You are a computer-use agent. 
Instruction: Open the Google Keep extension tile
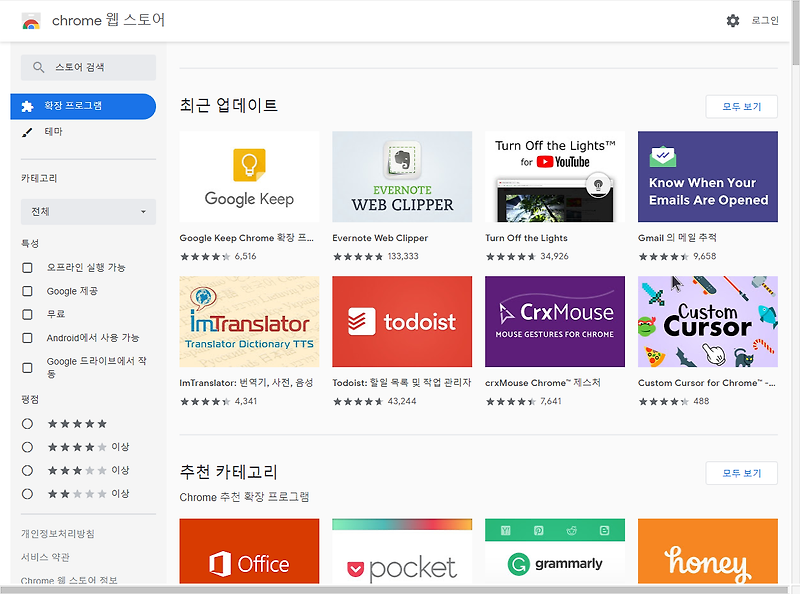tap(249, 177)
